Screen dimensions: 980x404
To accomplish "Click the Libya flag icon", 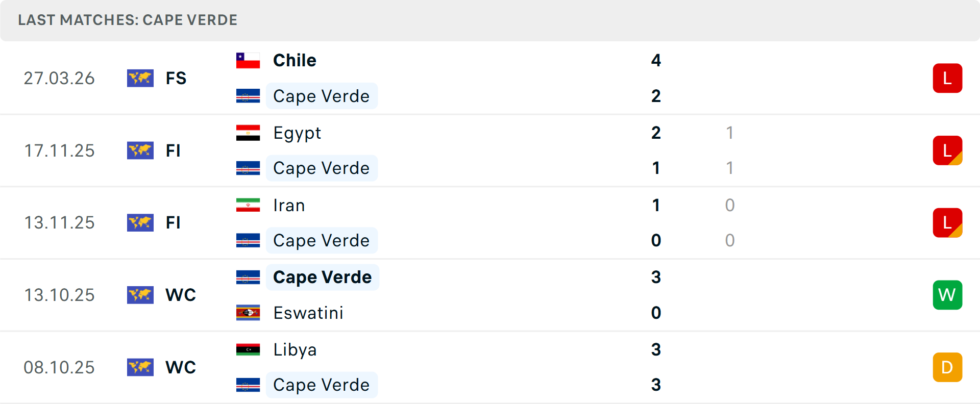I will coord(248,349).
